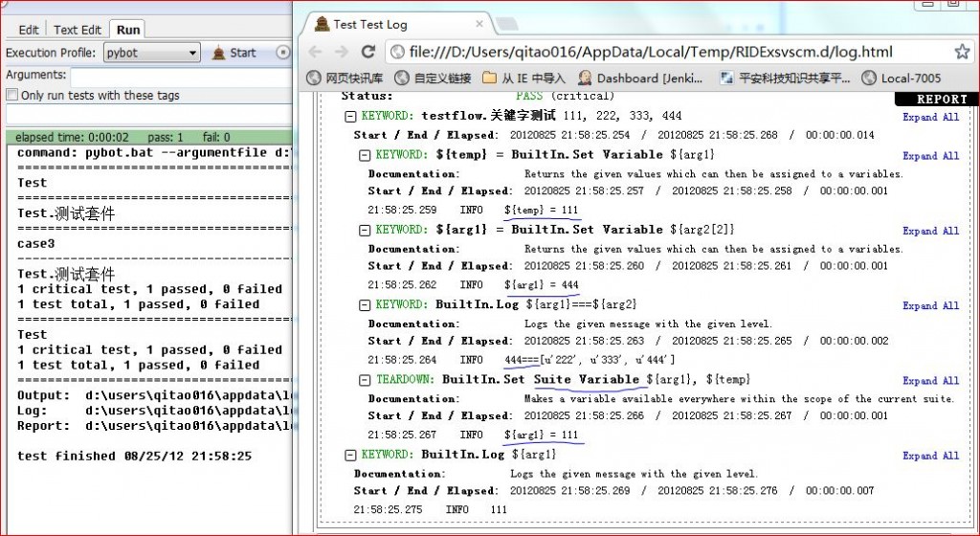The image size is (980, 536).
Task: Click the case3 line in console output
Action: pyautogui.click(x=35, y=244)
